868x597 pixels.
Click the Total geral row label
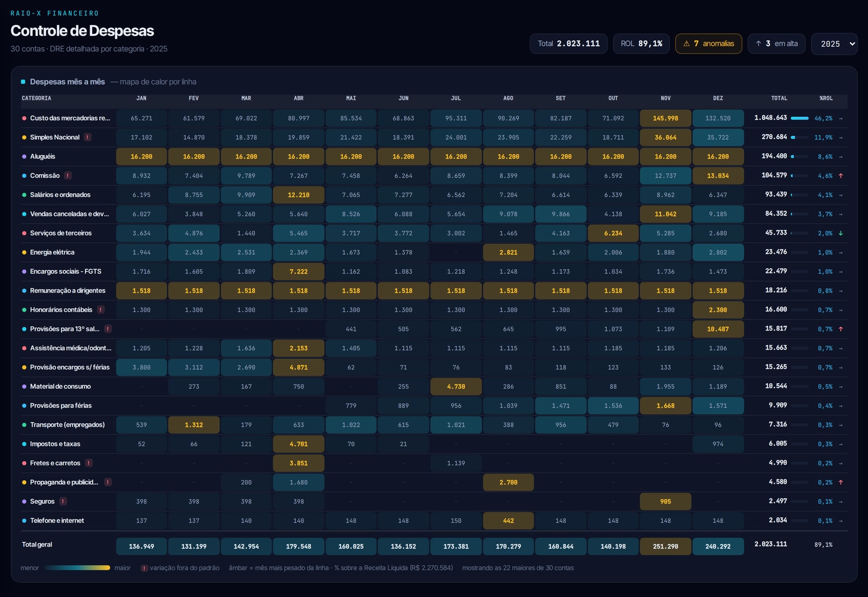click(37, 544)
